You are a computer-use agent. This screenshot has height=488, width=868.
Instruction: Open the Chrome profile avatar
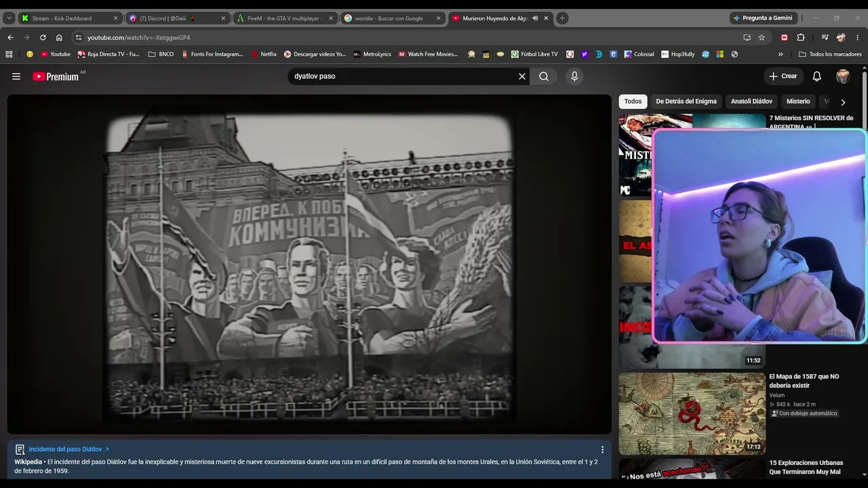(x=842, y=37)
